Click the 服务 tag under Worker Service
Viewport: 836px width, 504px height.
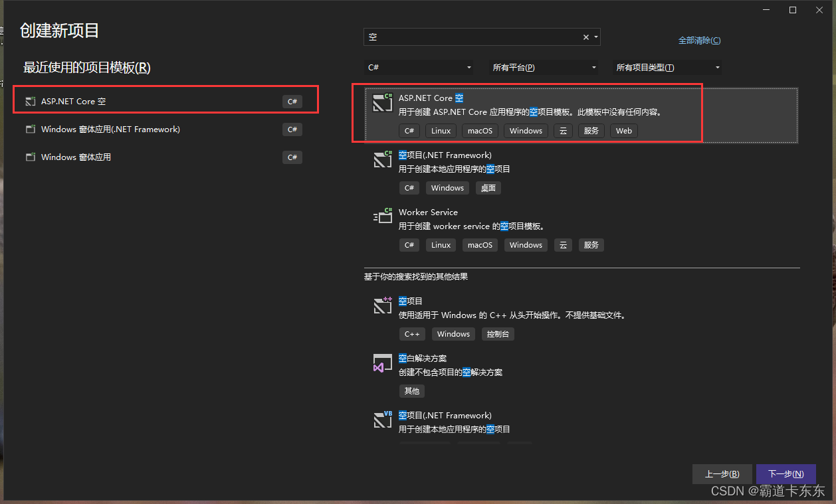pos(591,245)
